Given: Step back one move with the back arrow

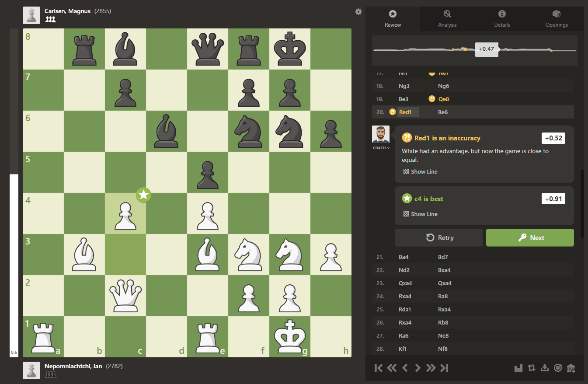Looking at the screenshot, I should [404, 368].
